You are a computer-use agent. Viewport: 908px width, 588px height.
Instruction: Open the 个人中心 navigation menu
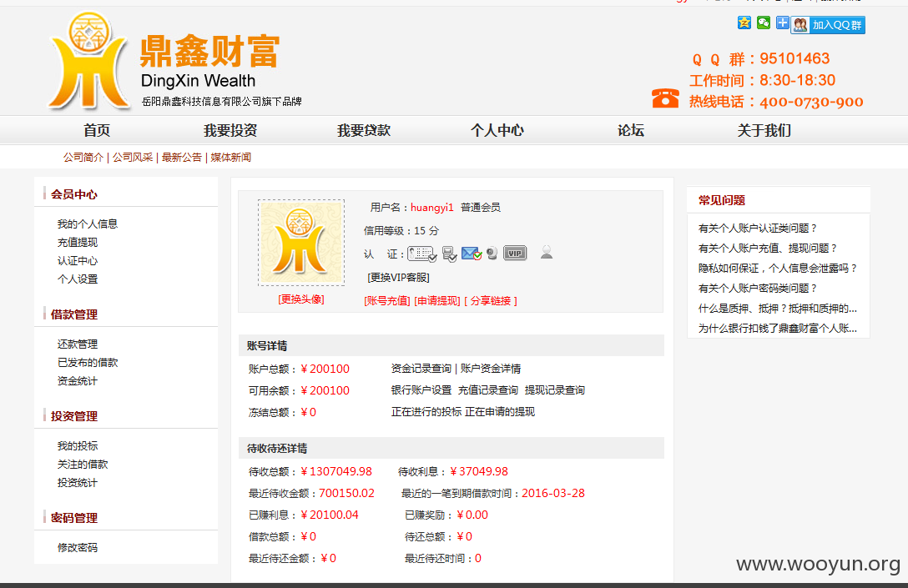[x=497, y=130]
